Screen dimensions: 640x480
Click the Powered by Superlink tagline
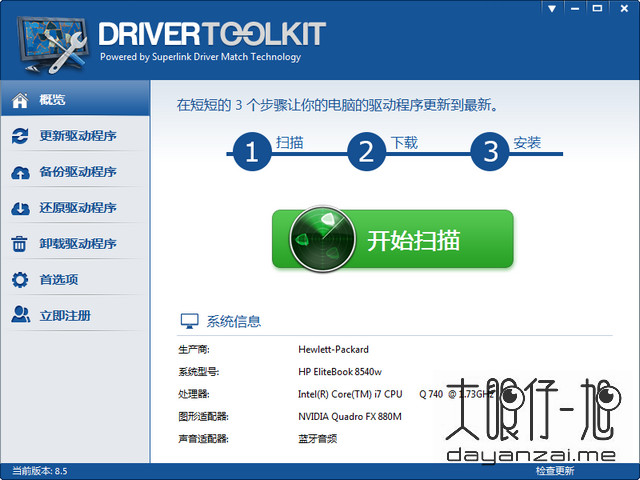[x=200, y=57]
